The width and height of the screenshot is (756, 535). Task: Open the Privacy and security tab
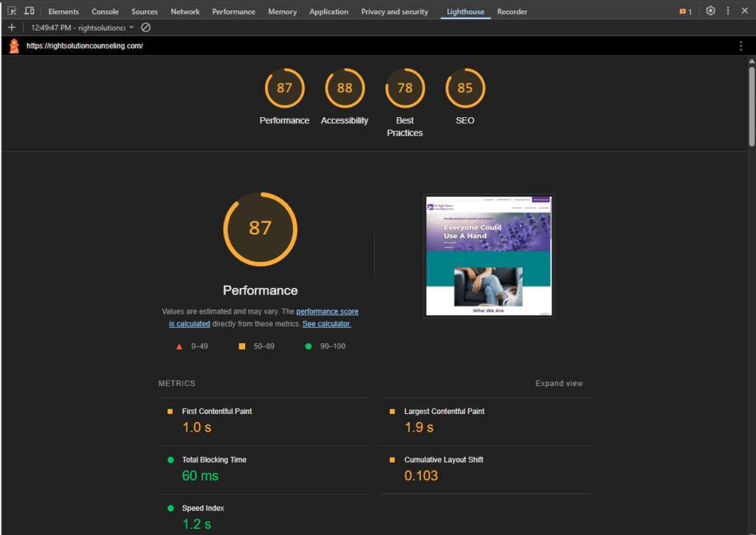394,12
